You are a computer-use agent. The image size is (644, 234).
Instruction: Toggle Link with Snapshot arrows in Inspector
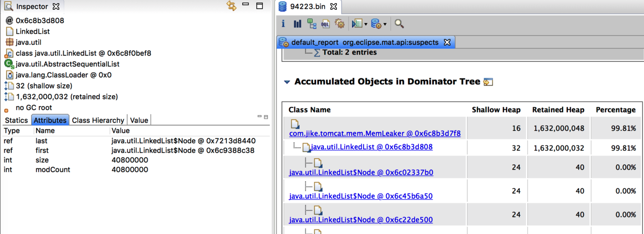coord(231,6)
